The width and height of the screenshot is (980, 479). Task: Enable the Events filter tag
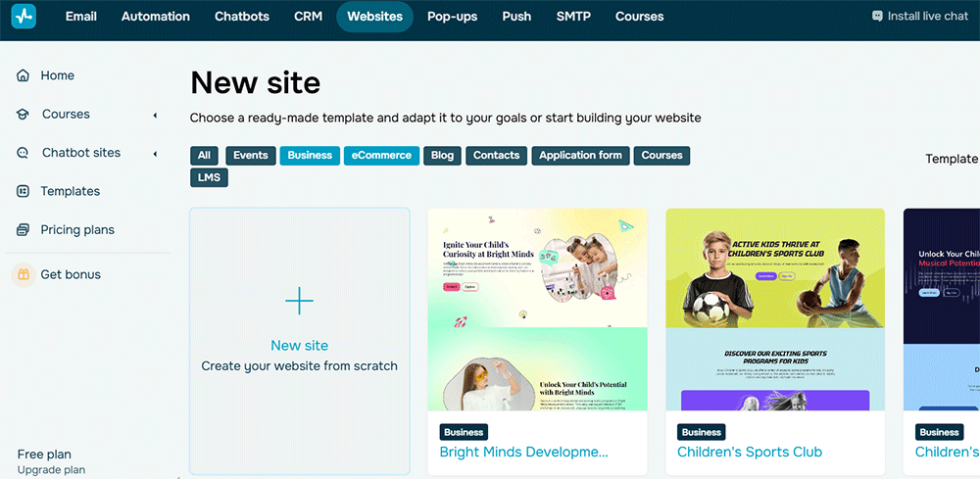[251, 156]
